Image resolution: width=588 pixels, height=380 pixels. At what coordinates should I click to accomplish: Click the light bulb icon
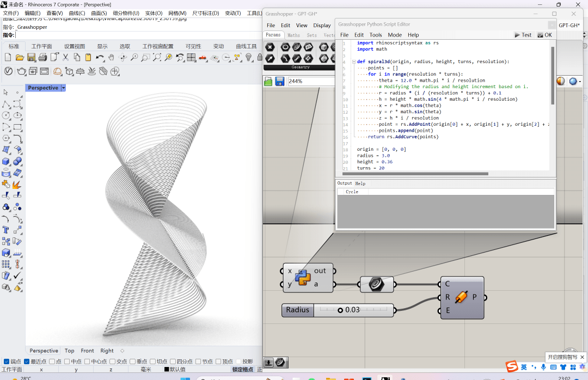click(x=249, y=57)
